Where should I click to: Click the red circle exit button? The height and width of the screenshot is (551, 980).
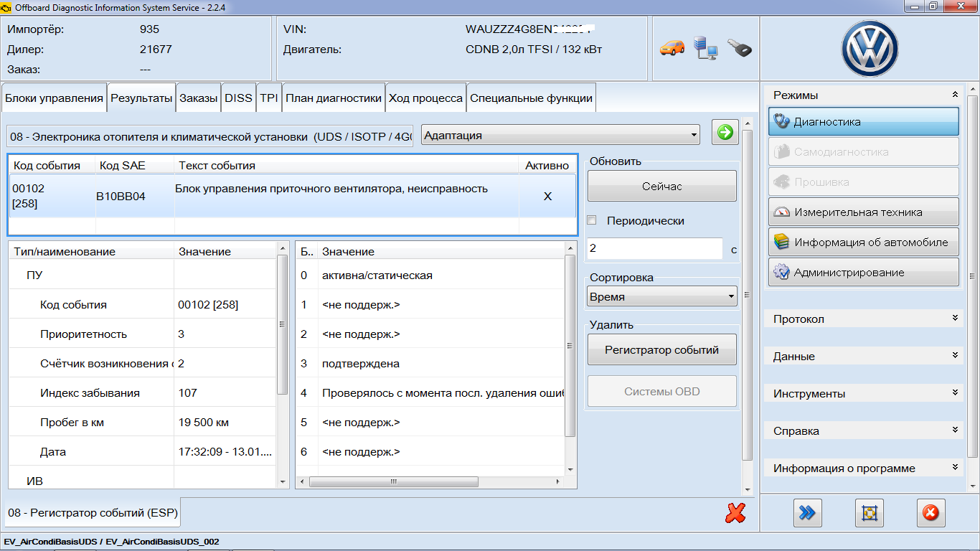click(x=930, y=513)
